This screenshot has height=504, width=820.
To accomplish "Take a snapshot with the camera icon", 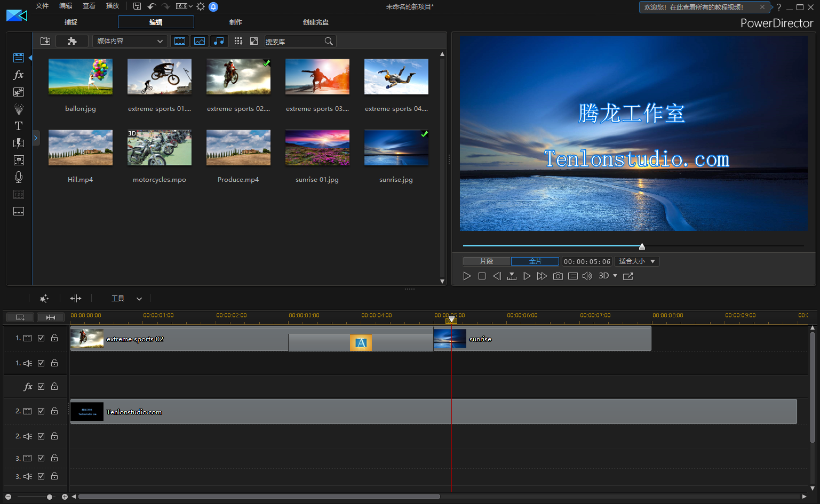I will pyautogui.click(x=558, y=276).
